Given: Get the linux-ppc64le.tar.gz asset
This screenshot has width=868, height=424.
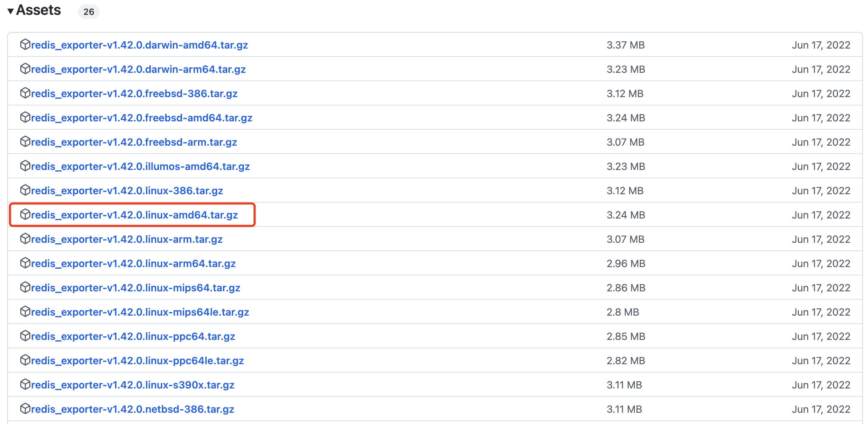Looking at the screenshot, I should [x=138, y=361].
